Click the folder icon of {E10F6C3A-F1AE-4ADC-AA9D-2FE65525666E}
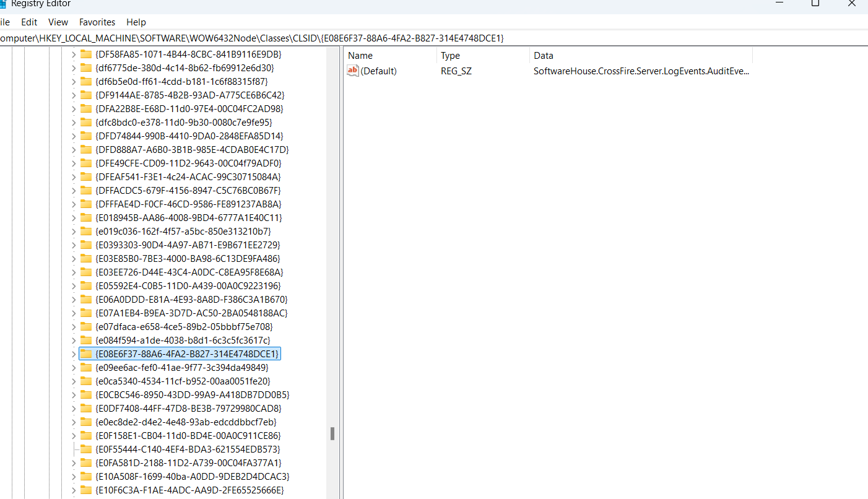The height and width of the screenshot is (499, 868). tap(86, 490)
